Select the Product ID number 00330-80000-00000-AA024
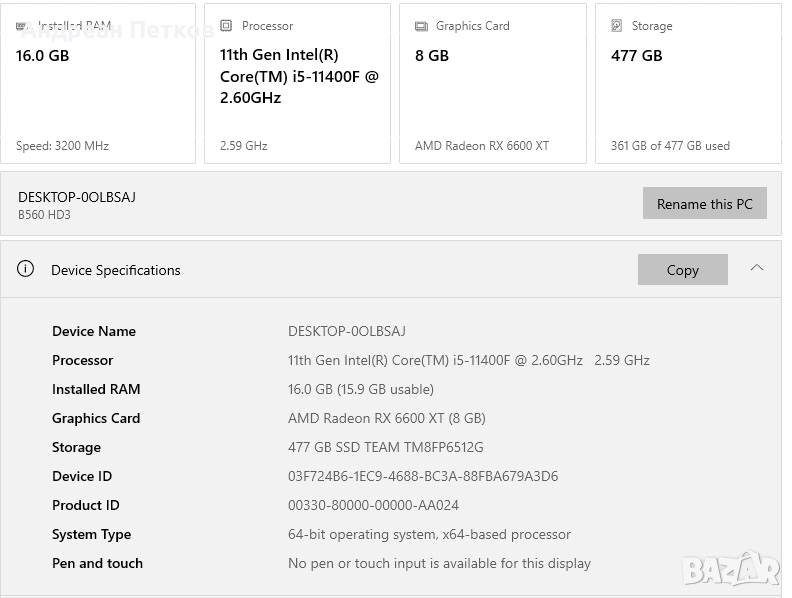Viewport: 792px width, 598px height. (x=373, y=505)
